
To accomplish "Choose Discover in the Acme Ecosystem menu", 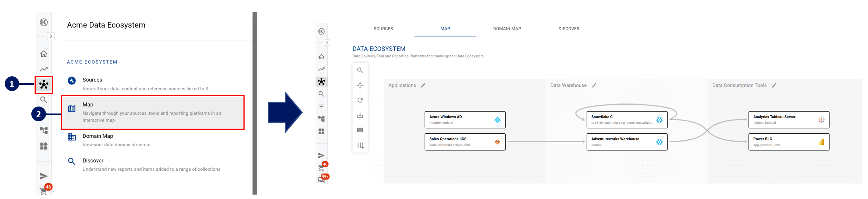I will (x=93, y=161).
